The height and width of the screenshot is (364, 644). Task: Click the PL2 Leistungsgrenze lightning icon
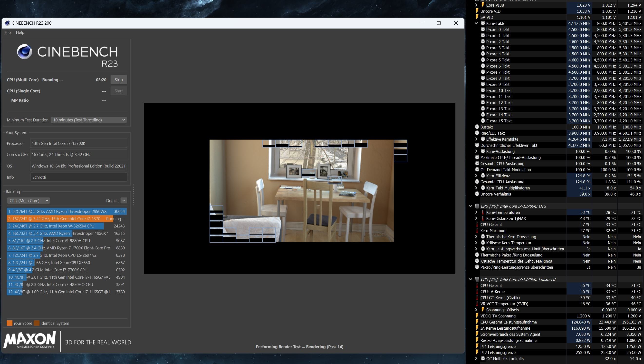tap(477, 353)
